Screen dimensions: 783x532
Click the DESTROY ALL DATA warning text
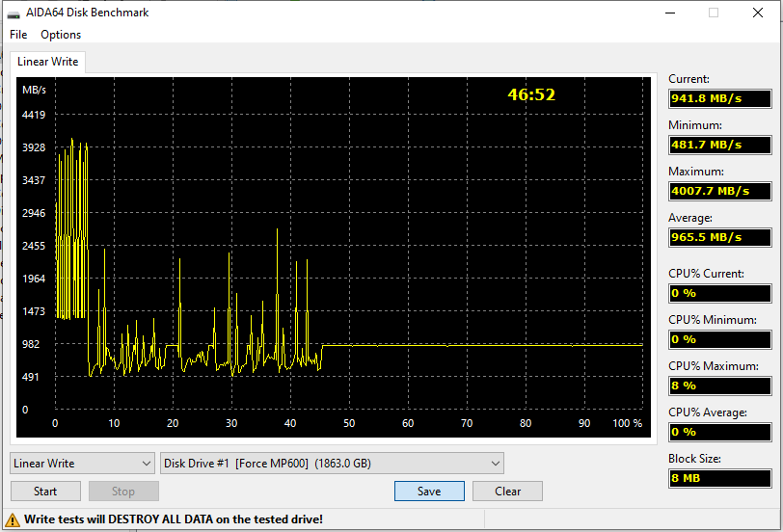point(174,519)
